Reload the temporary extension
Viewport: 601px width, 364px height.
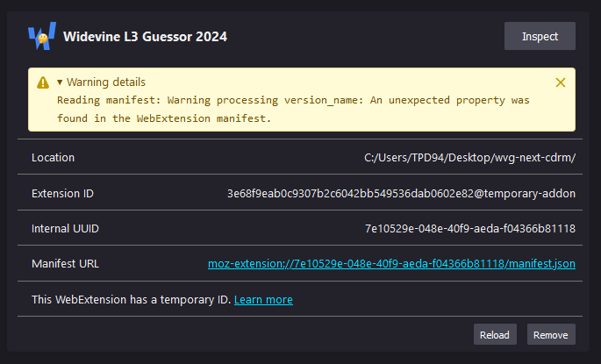[494, 334]
